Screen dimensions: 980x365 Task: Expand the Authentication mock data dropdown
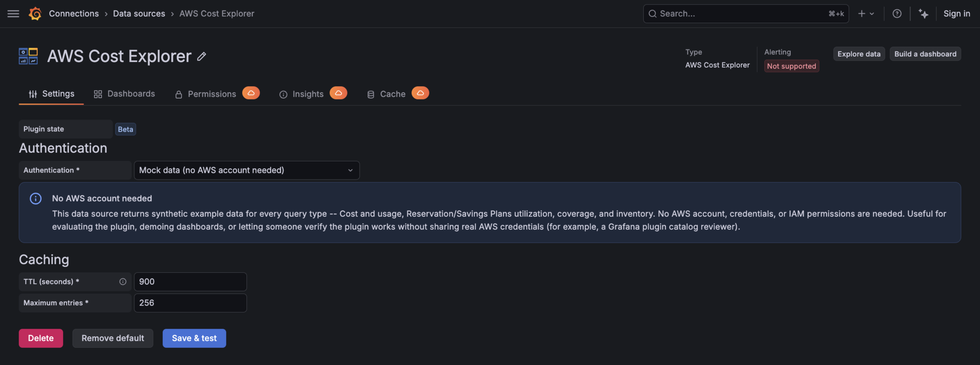tap(247, 170)
